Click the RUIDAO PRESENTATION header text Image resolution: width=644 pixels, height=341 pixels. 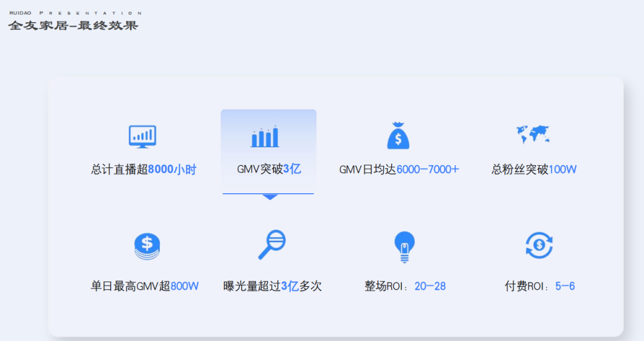(x=76, y=13)
